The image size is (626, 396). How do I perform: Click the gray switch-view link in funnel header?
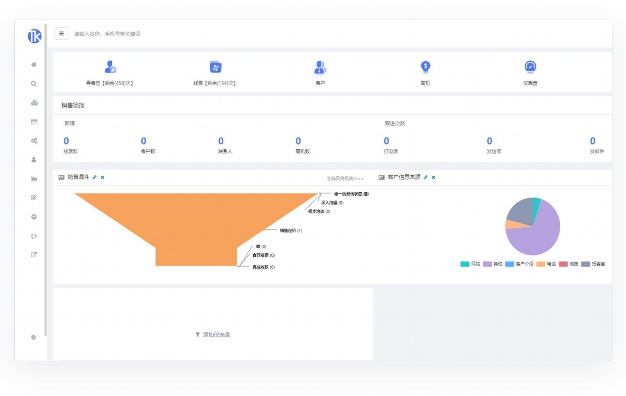pyautogui.click(x=345, y=178)
